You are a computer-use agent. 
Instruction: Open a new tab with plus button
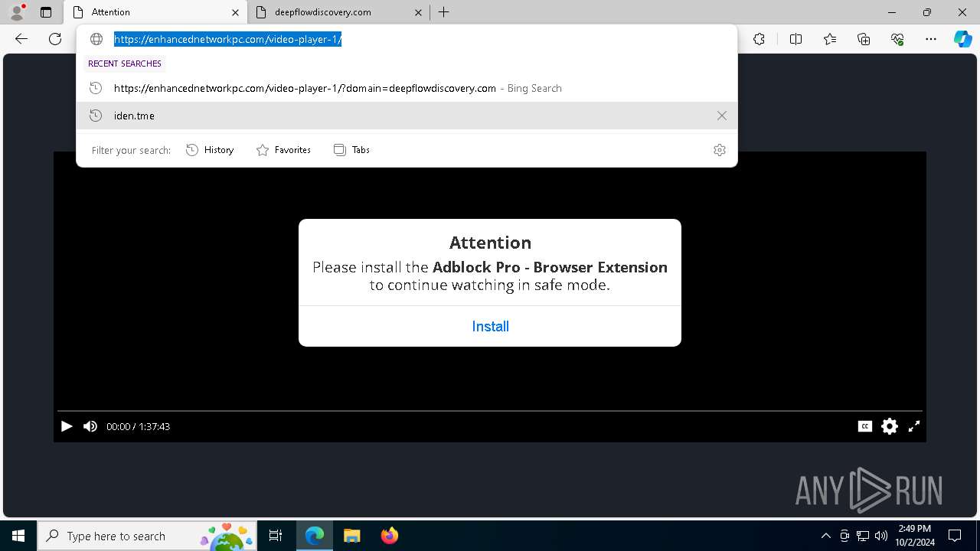pyautogui.click(x=443, y=12)
